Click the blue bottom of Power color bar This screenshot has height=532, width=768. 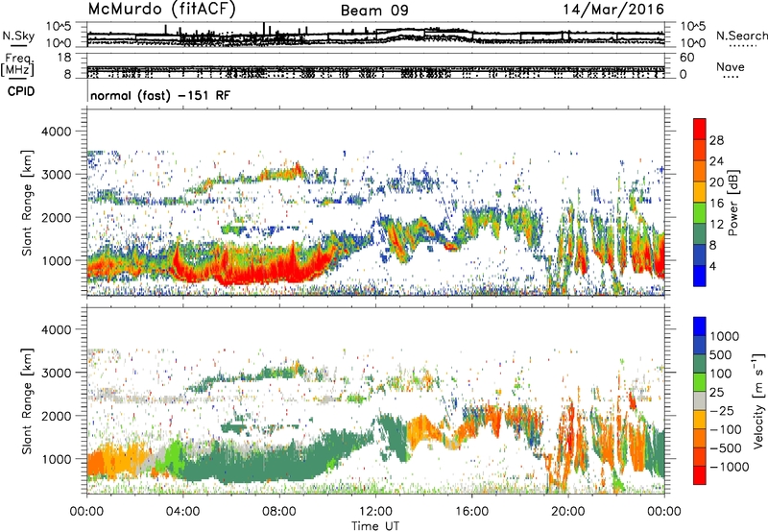(x=700, y=276)
